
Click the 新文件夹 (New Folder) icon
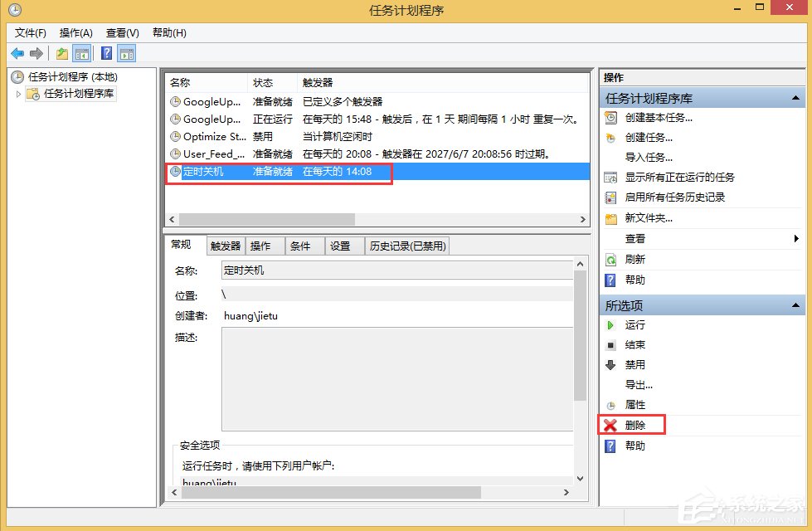coord(611,217)
